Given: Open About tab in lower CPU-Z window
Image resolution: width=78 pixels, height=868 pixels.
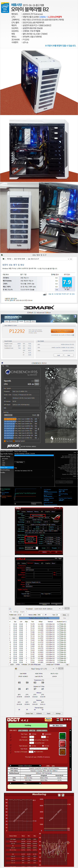Looking at the screenshot, I should click(53, 563).
